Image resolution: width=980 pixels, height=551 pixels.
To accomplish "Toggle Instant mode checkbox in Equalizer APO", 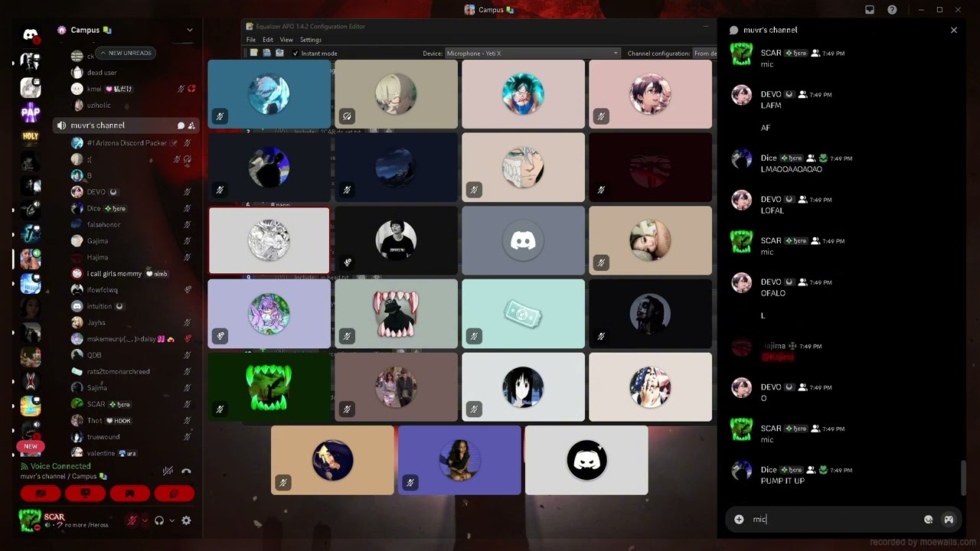I will point(296,54).
